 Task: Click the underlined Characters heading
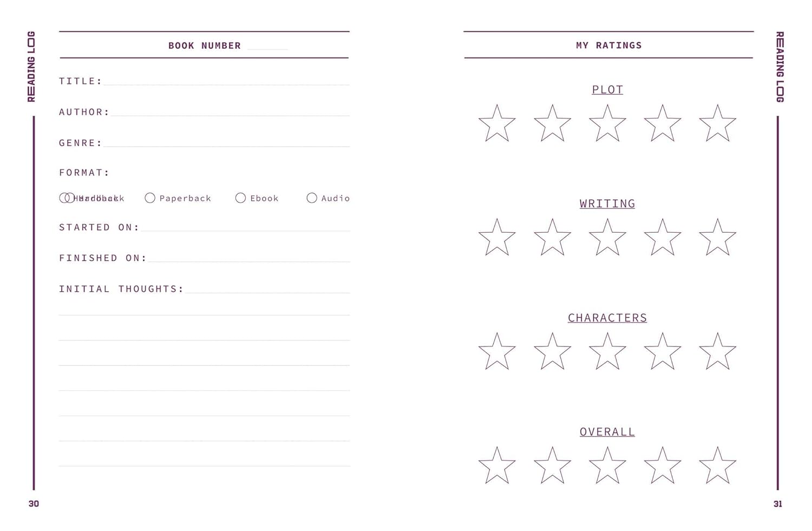pos(607,318)
